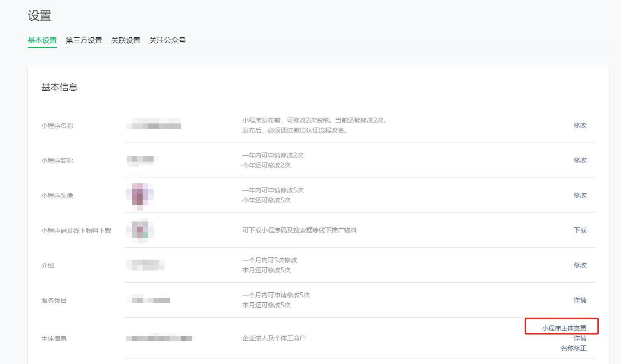Image resolution: width=621 pixels, height=364 pixels.
Task: Select the 小程序码及线下物料下载 label
Action: 76,231
